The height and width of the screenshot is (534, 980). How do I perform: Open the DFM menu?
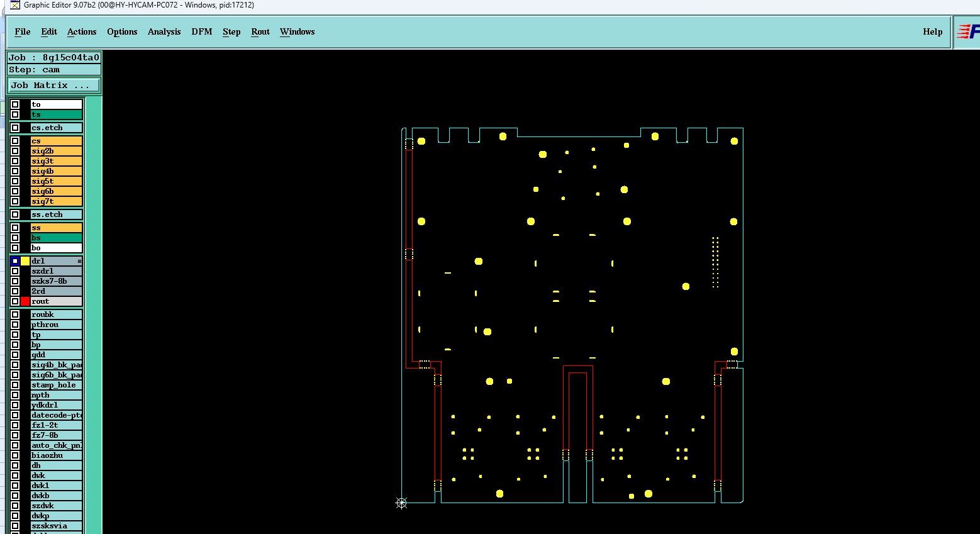(x=202, y=32)
